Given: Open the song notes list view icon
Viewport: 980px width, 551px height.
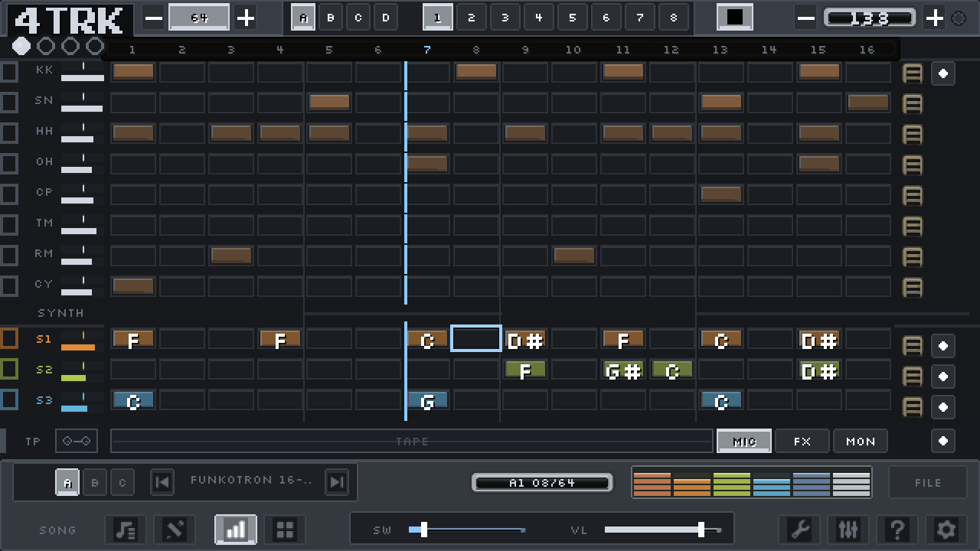Looking at the screenshot, I should pyautogui.click(x=126, y=529).
